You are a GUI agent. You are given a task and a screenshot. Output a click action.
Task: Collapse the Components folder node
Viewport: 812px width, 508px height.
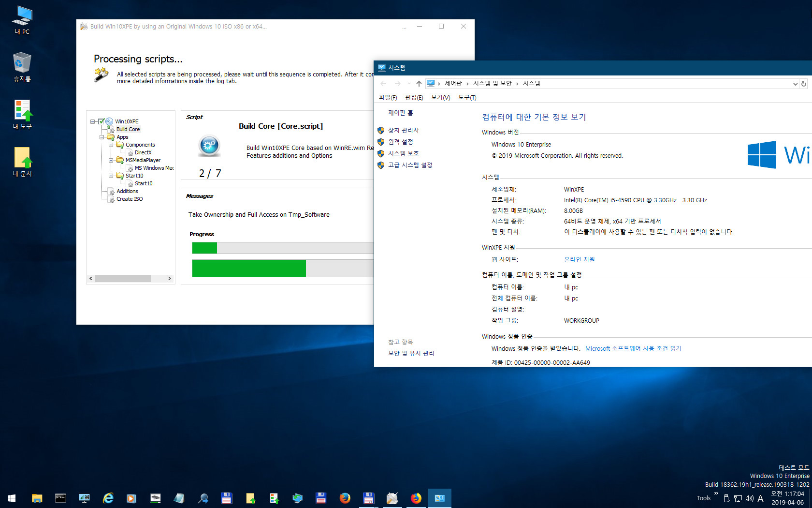coord(111,145)
